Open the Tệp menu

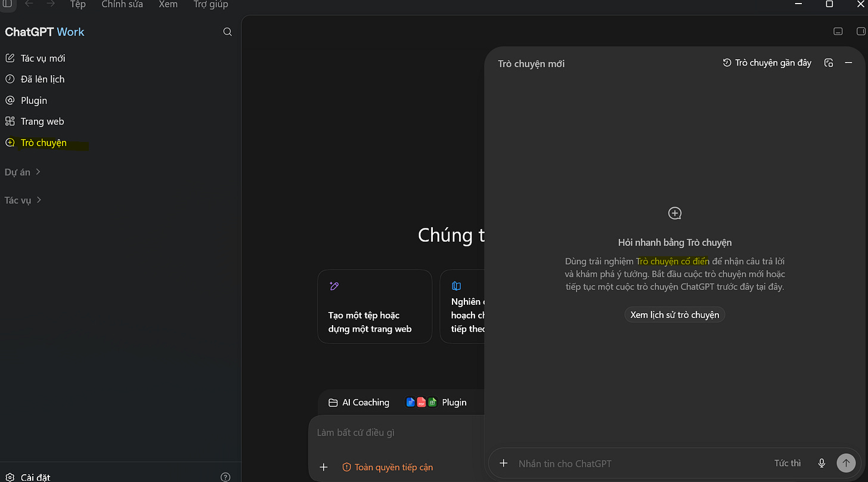pos(78,4)
